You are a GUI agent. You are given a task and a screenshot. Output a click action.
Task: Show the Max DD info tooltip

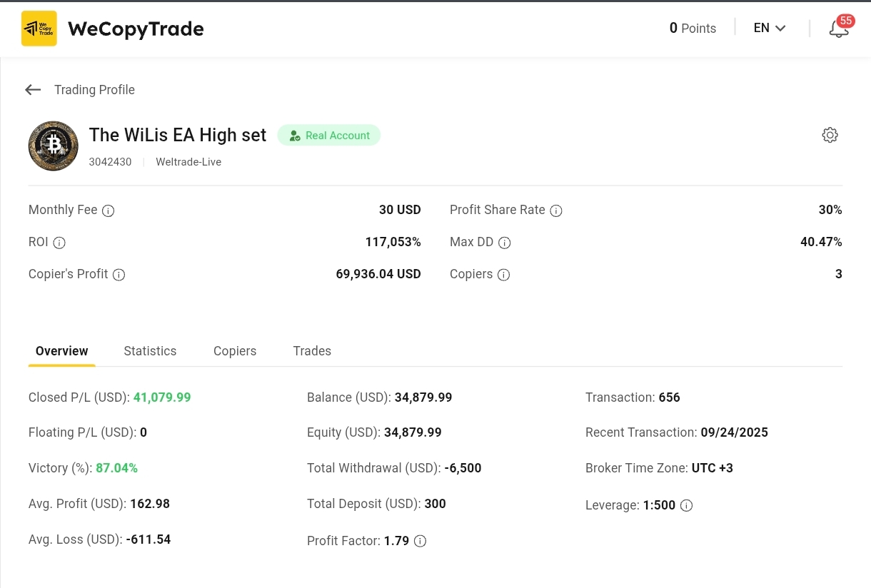click(x=505, y=243)
